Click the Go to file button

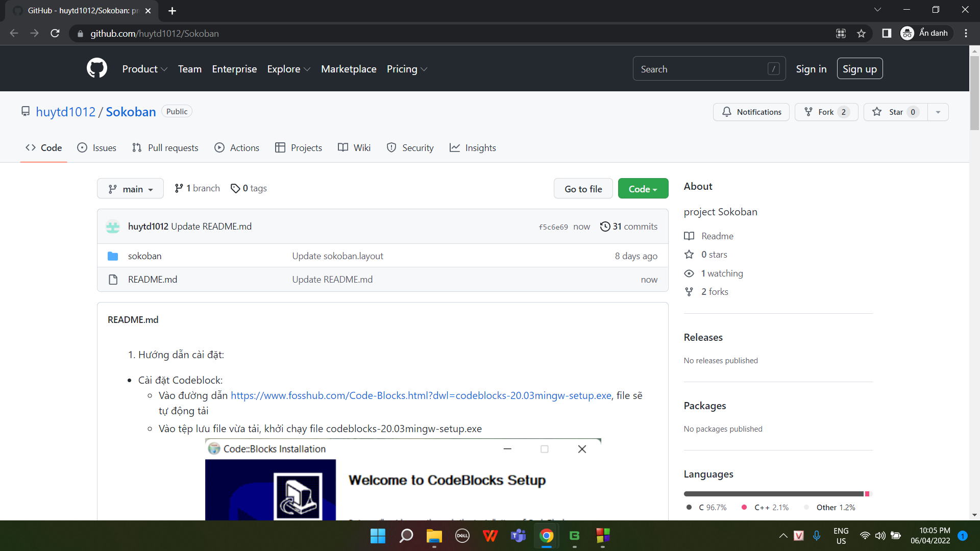pyautogui.click(x=583, y=189)
